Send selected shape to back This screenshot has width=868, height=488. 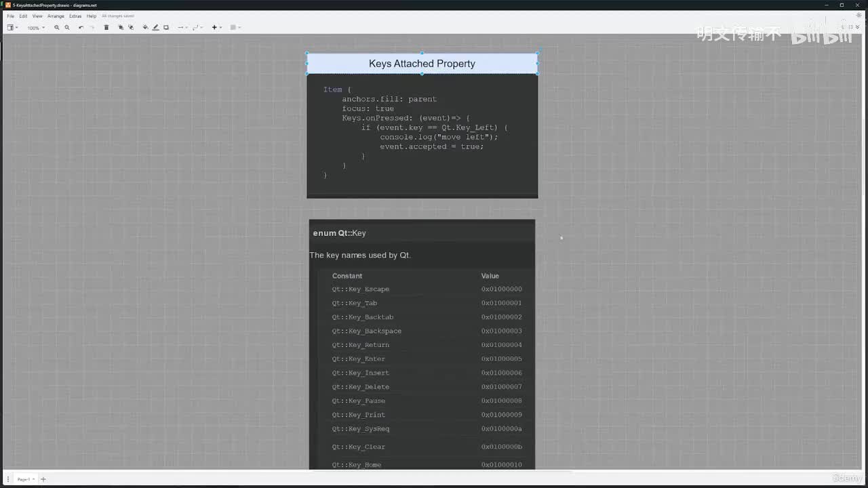click(x=131, y=28)
